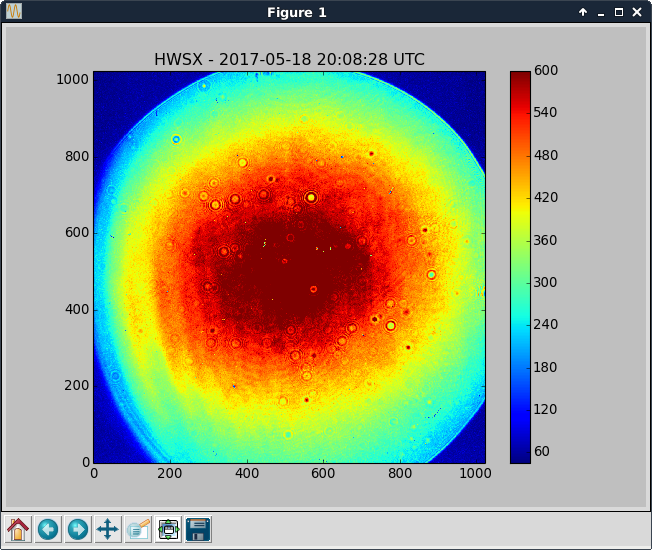
Task: Click the dark blue bottom of the colorbar
Action: (520, 457)
